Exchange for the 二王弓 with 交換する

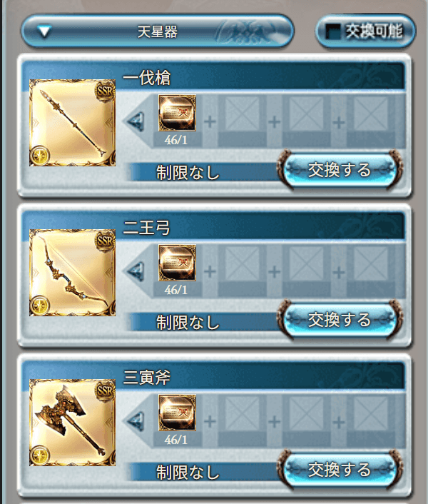point(340,320)
